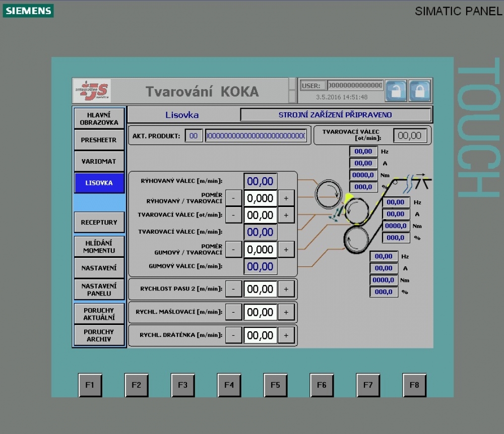Decrease Poměr Rýhovaný / Tvarovací ratio
The width and height of the screenshot is (504, 434).
[233, 198]
